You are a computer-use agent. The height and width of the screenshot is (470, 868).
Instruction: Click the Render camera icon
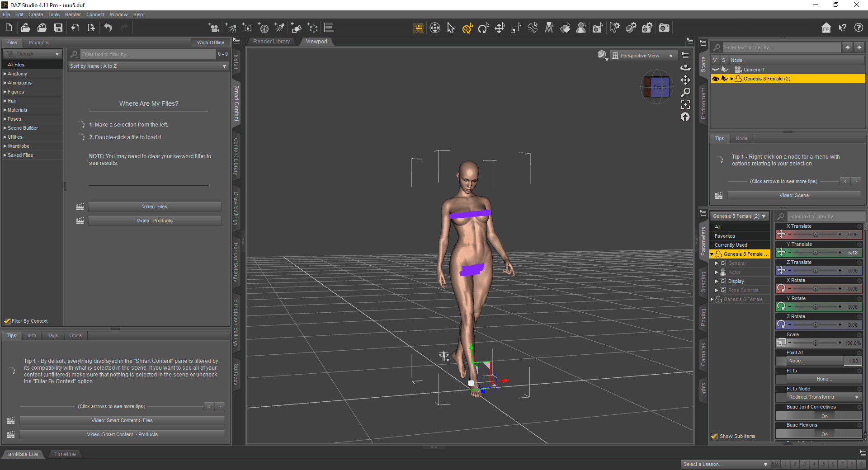tap(664, 28)
